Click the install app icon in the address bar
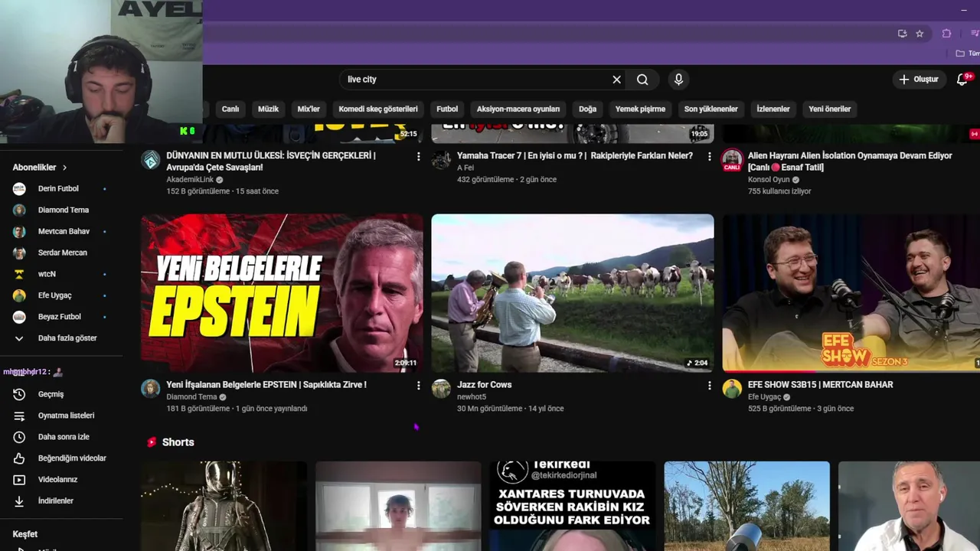 902,34
